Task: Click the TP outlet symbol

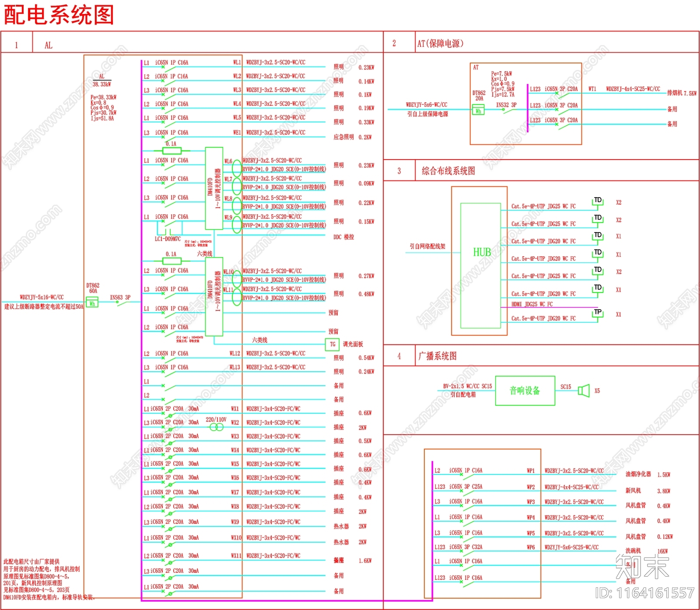Action: point(598,312)
